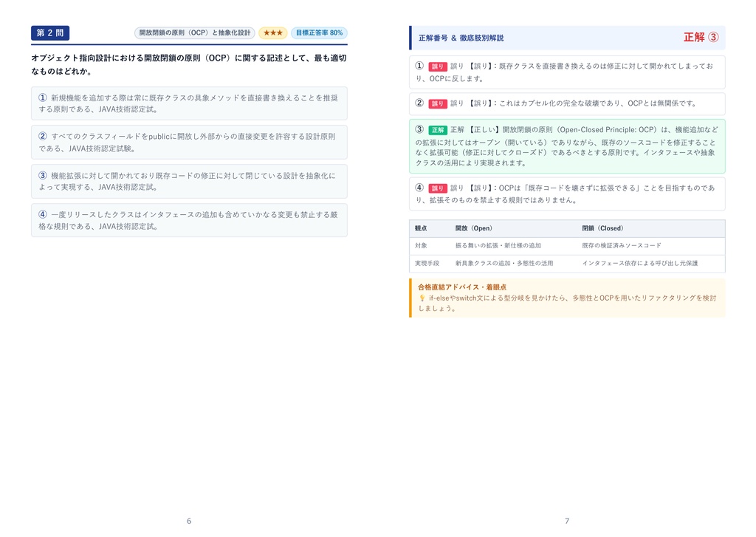Image resolution: width=756 pixels, height=537 pixels.
Task: Click the 目標正答率 80% badge
Action: pyautogui.click(x=319, y=33)
